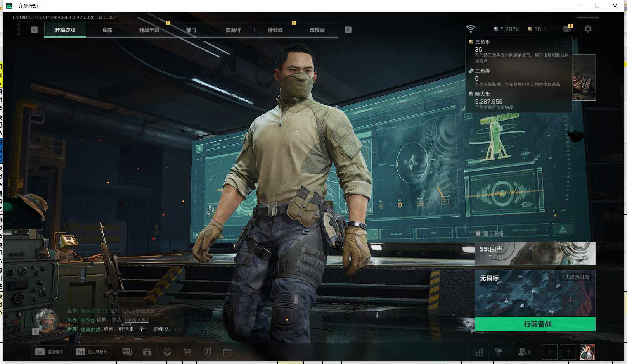Click the 三角币 balance showing 36
Image resolution: width=627 pixels, height=364 pixels.
click(534, 29)
